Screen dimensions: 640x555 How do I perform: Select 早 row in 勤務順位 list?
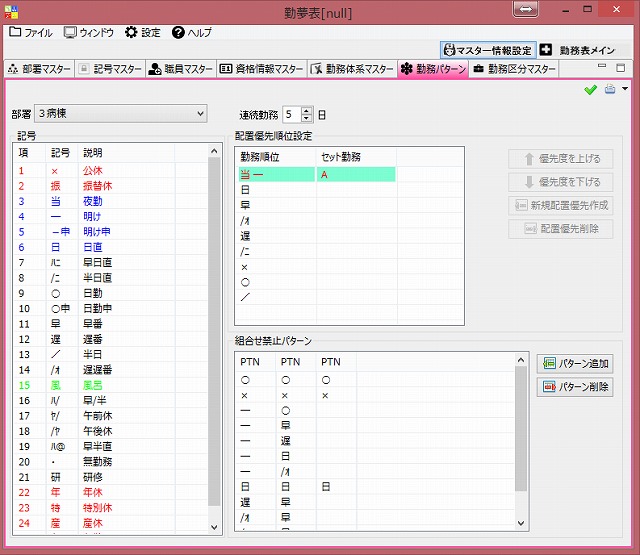[349, 205]
